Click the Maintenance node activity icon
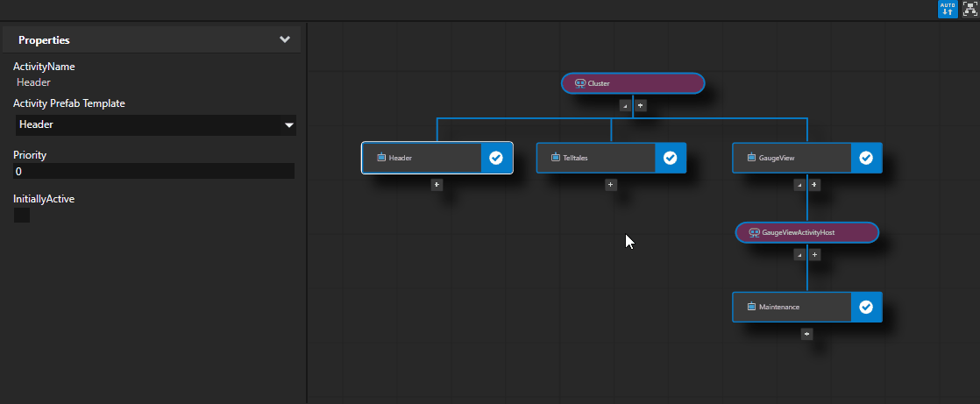The image size is (980, 404). click(x=752, y=307)
